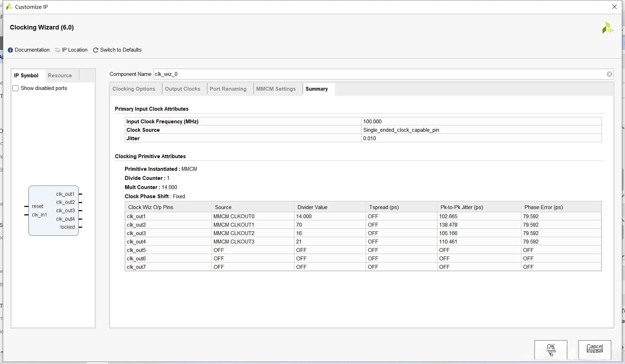Select Single_ended_clock_capable_pin cell
Viewport: 625px width, 364px height.
[481, 130]
